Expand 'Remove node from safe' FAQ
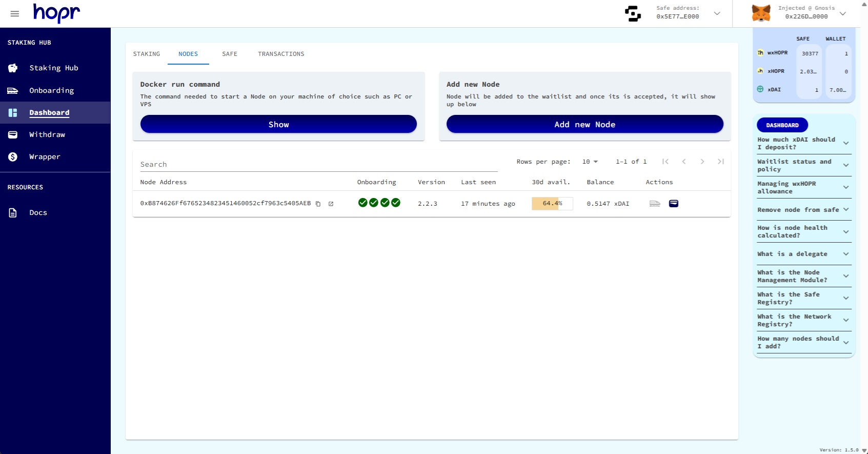The width and height of the screenshot is (868, 454). pyautogui.click(x=803, y=210)
